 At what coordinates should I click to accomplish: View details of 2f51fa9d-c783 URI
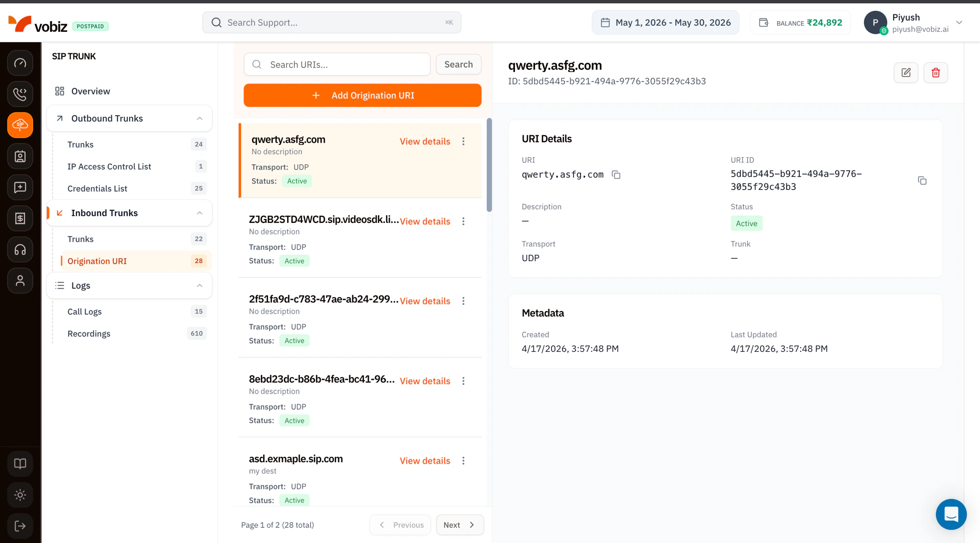point(425,301)
